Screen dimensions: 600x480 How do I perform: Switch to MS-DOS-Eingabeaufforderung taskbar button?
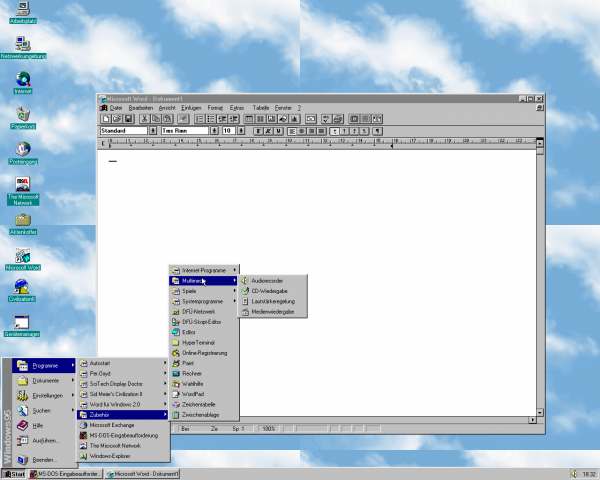point(65,474)
